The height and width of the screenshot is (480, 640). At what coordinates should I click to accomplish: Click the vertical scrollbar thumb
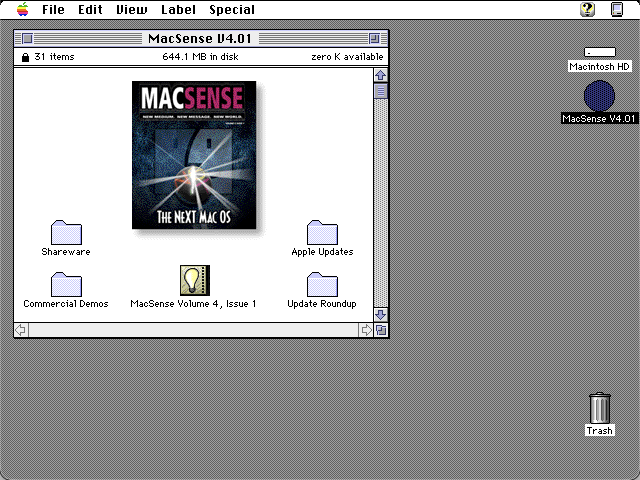(x=380, y=91)
